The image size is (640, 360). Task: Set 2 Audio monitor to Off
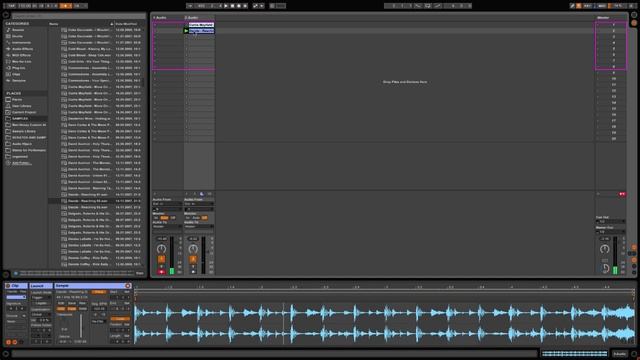pyautogui.click(x=204, y=218)
